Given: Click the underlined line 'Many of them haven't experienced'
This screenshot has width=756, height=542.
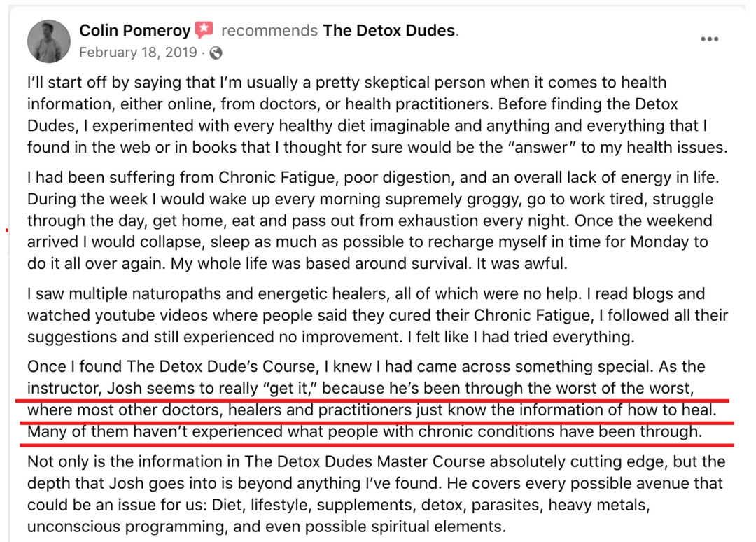Looking at the screenshot, I should (x=365, y=431).
